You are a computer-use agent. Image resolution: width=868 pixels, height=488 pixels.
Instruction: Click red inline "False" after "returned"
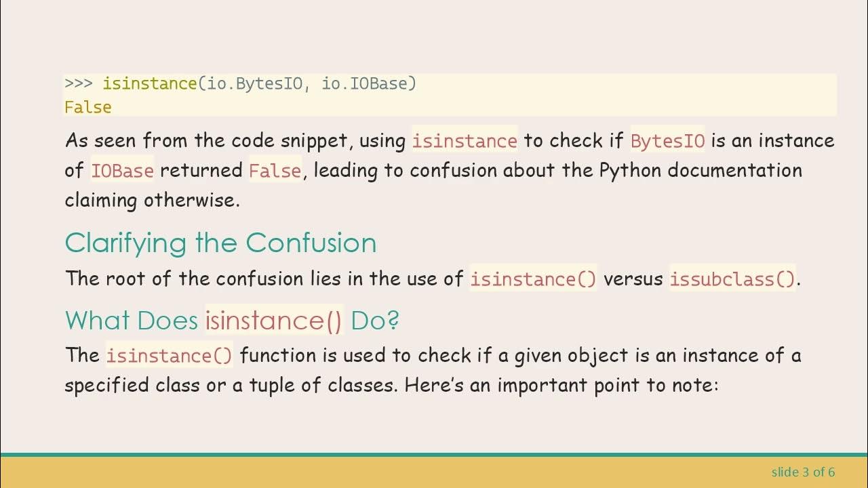coord(275,170)
